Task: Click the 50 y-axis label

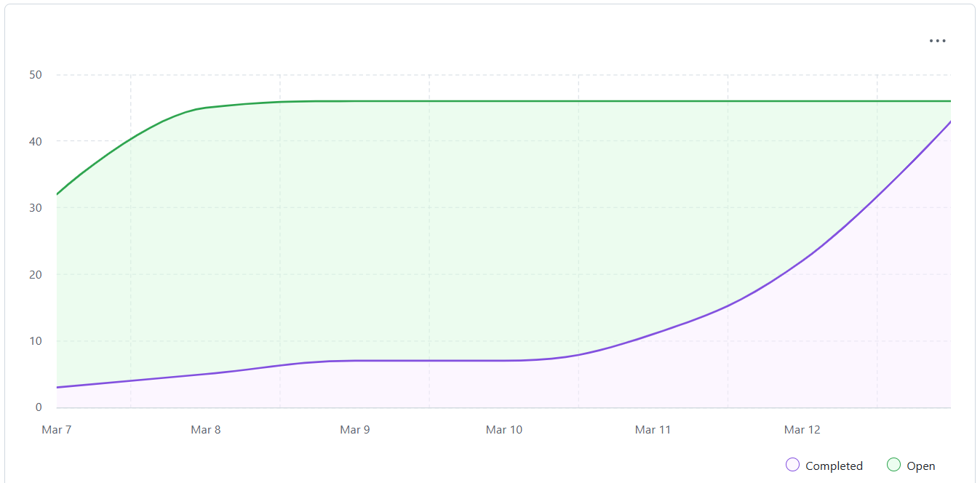Action: (x=35, y=75)
